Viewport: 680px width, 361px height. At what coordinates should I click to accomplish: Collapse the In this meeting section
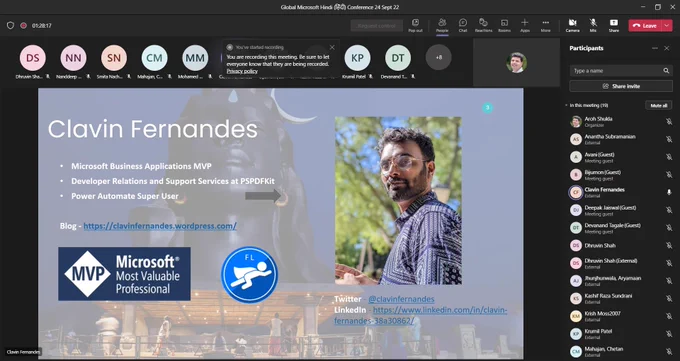[x=566, y=105]
